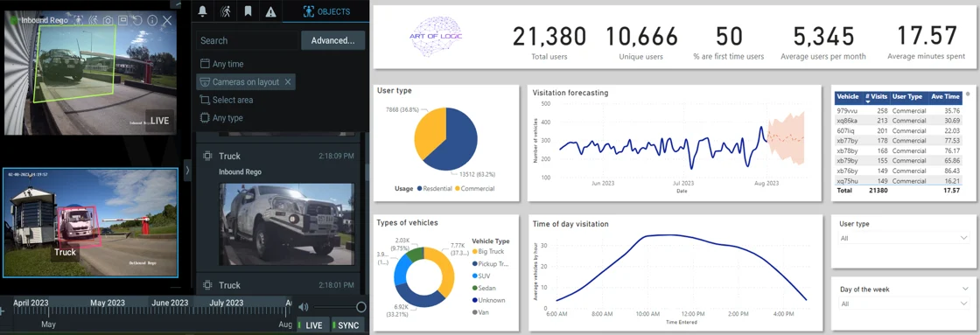This screenshot has height=335, width=980.
Task: Toggle object detection on Inbound Rego camera
Action: click(x=79, y=21)
